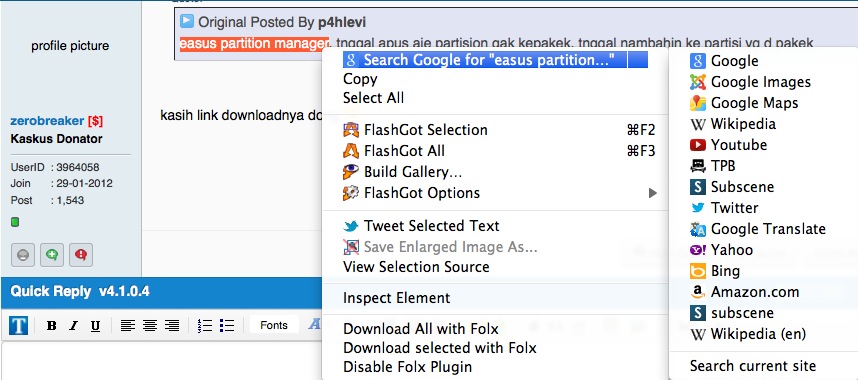
Task: Expand the FlashGot Options submenu arrow
Action: tap(652, 193)
